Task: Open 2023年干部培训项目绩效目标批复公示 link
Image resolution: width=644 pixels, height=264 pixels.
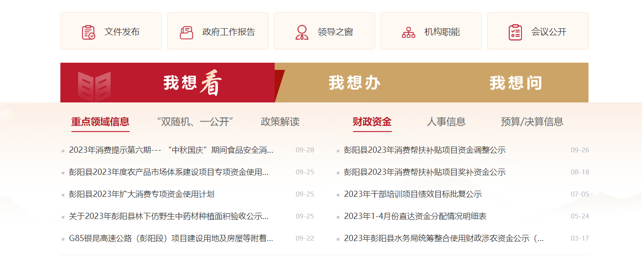Action: click(x=413, y=194)
